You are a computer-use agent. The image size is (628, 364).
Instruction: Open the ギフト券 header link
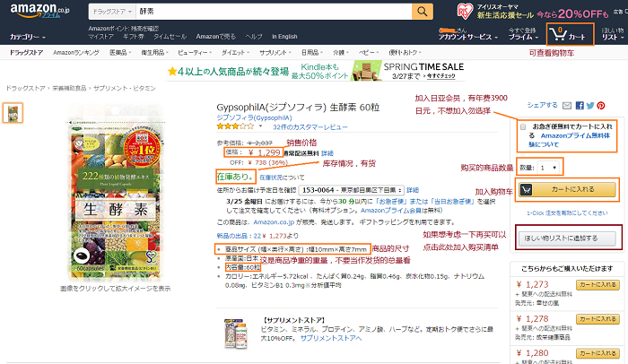pyautogui.click(x=134, y=37)
